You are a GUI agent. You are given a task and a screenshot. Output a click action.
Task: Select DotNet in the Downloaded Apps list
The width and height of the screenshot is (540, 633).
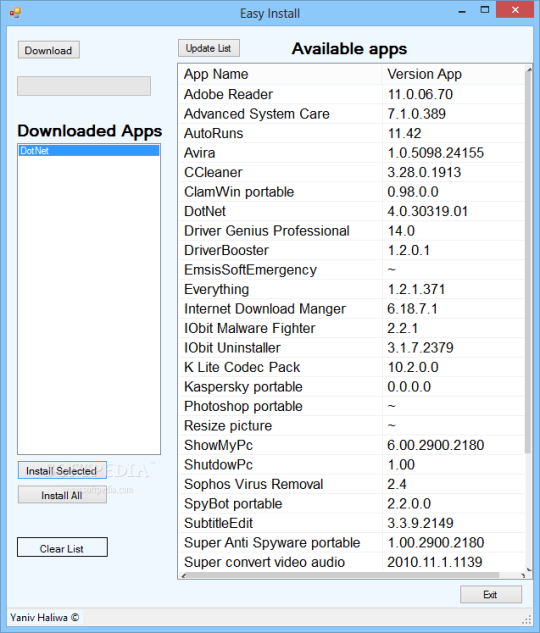point(89,151)
